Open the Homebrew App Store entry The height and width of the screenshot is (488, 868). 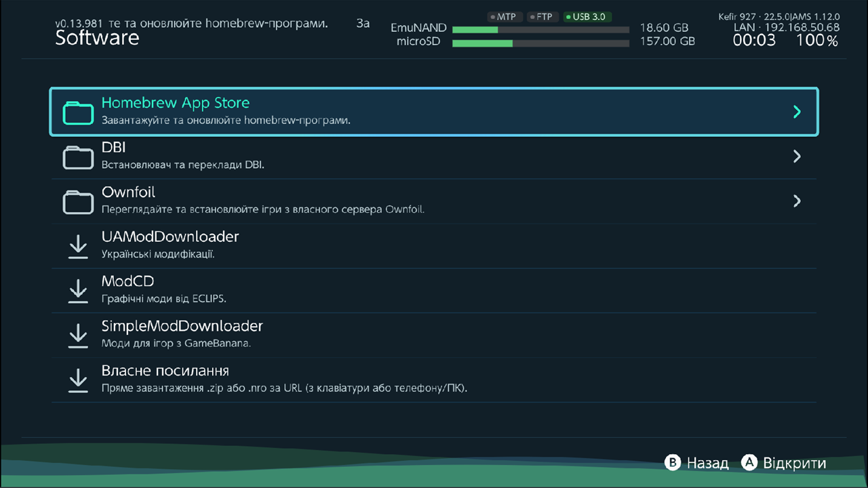[x=434, y=112]
